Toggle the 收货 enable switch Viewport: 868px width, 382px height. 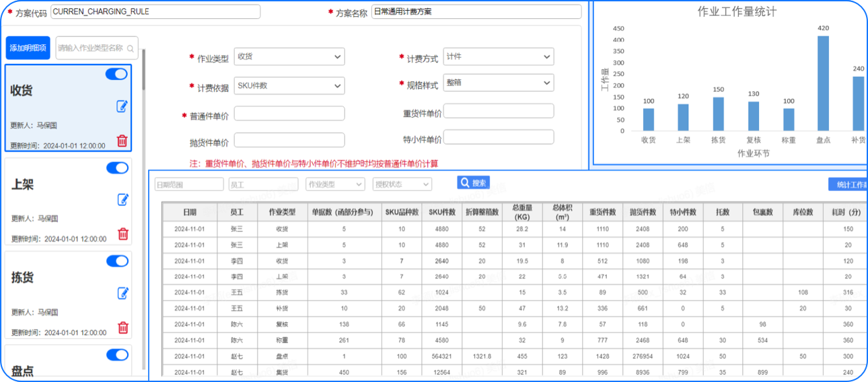point(116,75)
